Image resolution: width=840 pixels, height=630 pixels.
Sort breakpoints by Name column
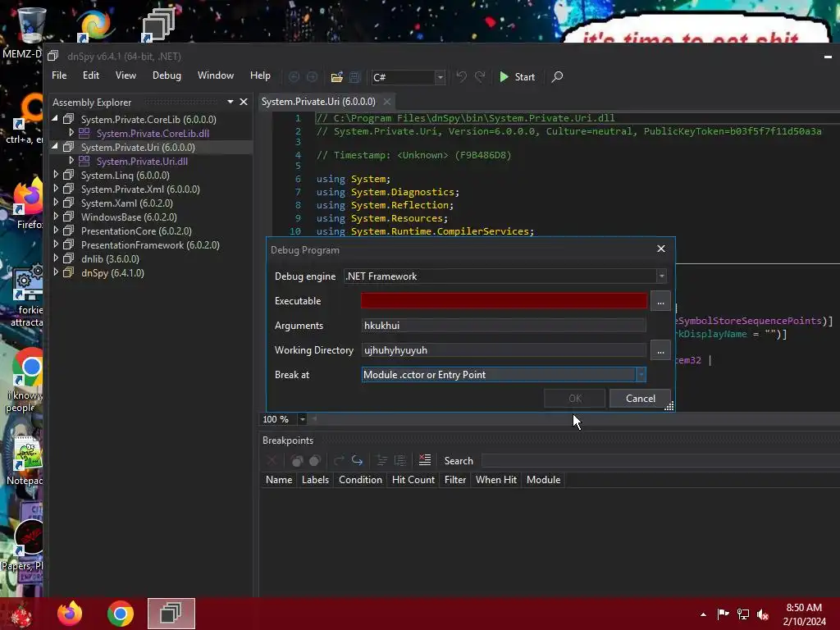[279, 479]
